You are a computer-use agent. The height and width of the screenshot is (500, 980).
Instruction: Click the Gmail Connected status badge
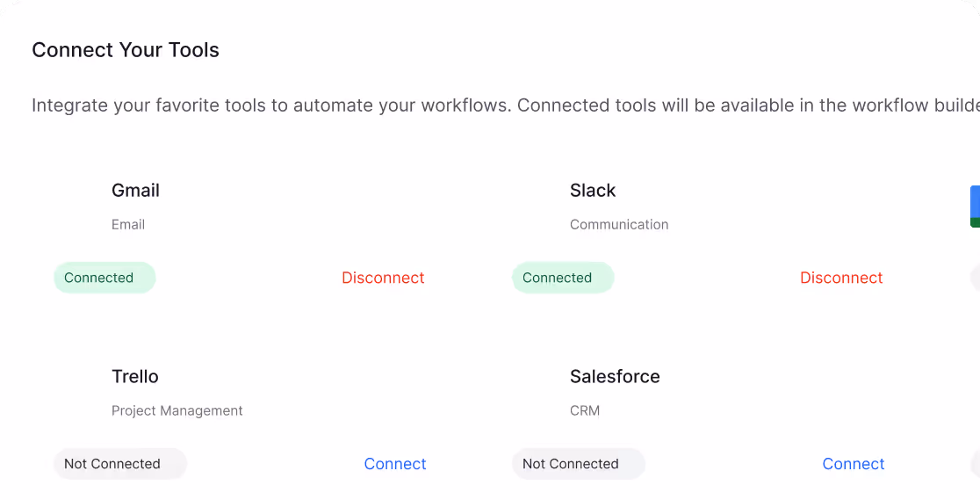[104, 278]
